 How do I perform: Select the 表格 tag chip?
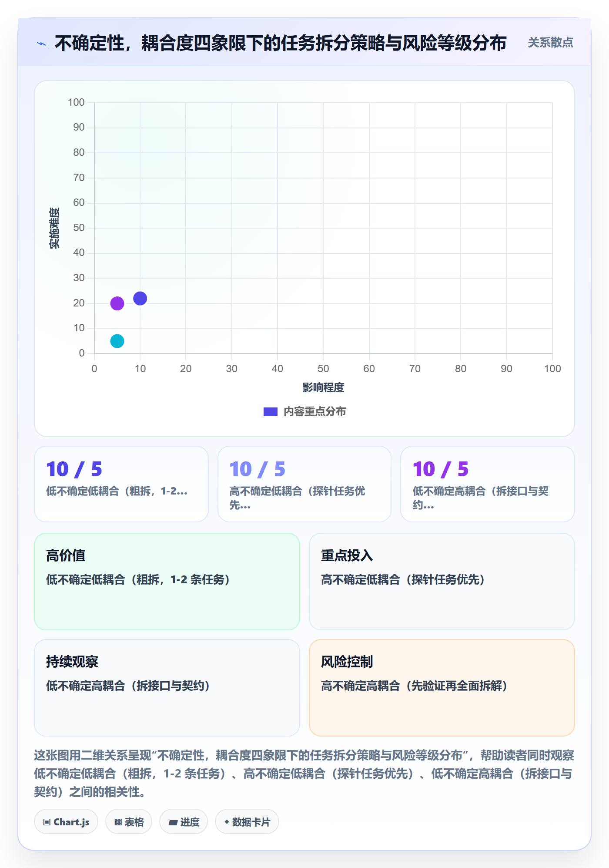[x=129, y=822]
